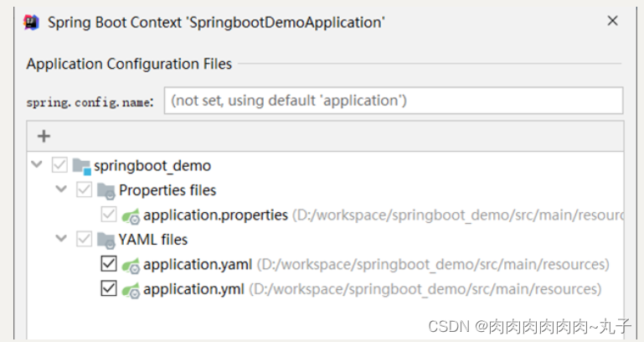Collapse the Properties files node
The image size is (644, 342).
(61, 190)
